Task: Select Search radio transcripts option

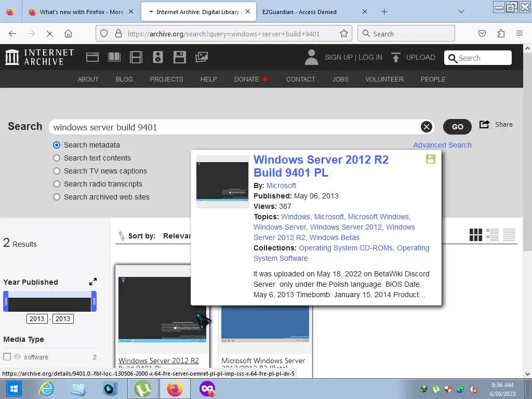Action: click(57, 184)
